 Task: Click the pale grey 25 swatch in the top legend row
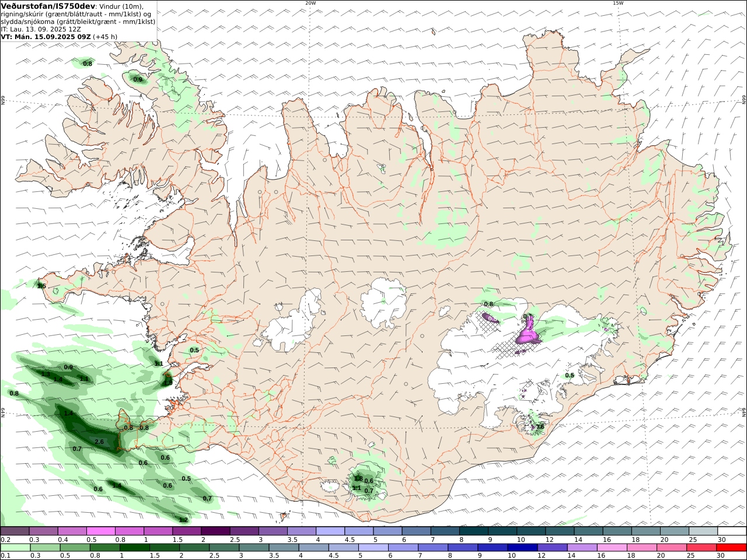pos(703,531)
